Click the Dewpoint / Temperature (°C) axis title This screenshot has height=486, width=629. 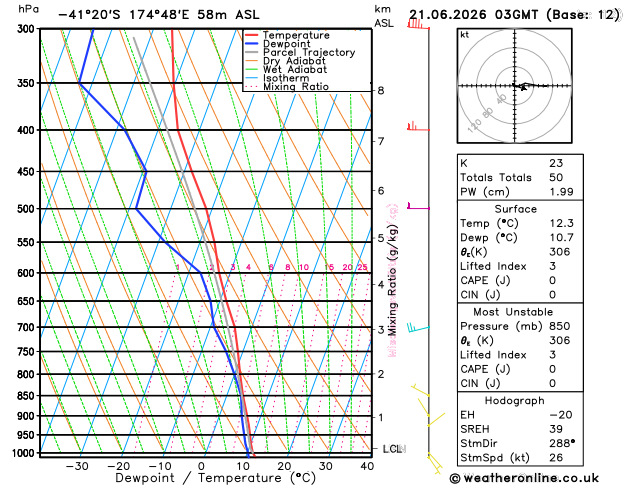coord(215,478)
